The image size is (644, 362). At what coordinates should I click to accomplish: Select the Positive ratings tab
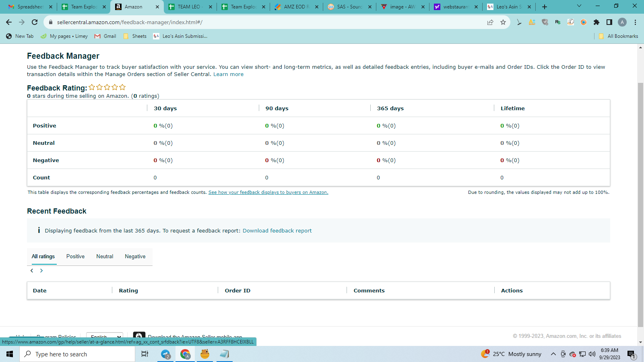(x=75, y=257)
